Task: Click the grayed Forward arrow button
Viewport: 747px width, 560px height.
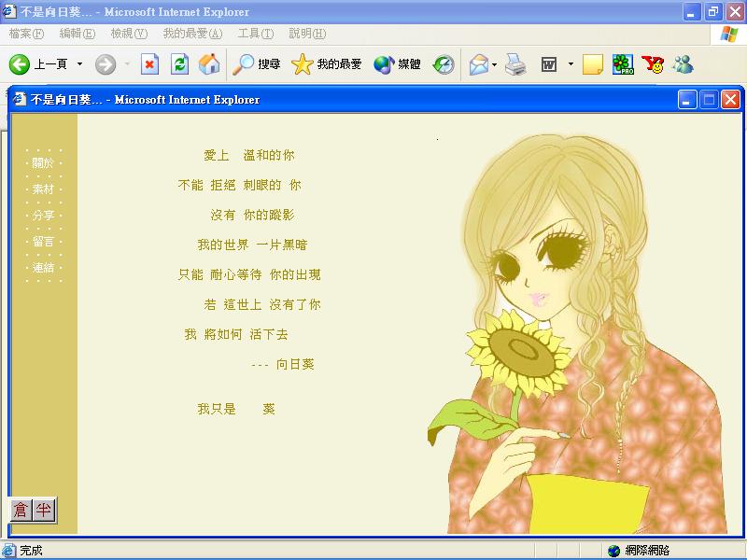Action: [106, 64]
